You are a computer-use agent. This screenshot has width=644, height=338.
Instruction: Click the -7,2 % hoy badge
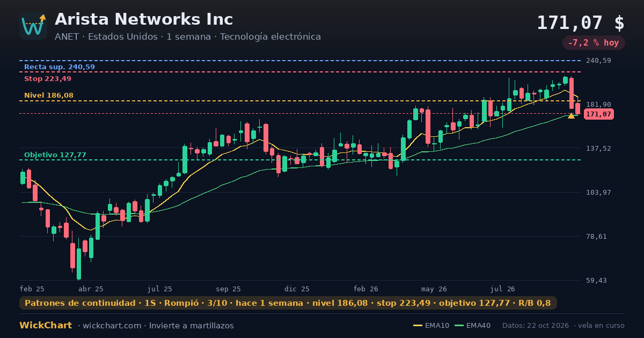point(594,43)
